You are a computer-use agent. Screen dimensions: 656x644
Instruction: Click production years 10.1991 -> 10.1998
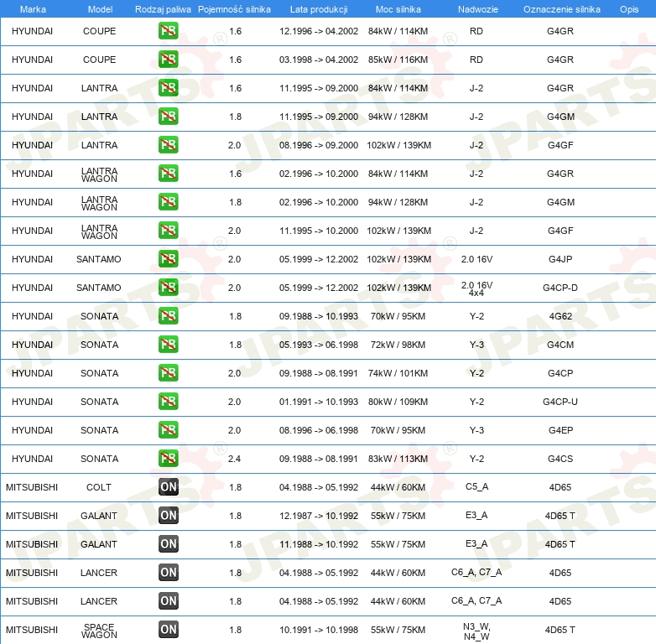pyautogui.click(x=319, y=630)
